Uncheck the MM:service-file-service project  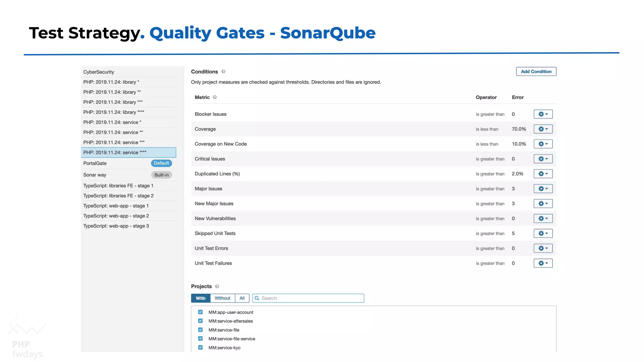[x=200, y=338]
